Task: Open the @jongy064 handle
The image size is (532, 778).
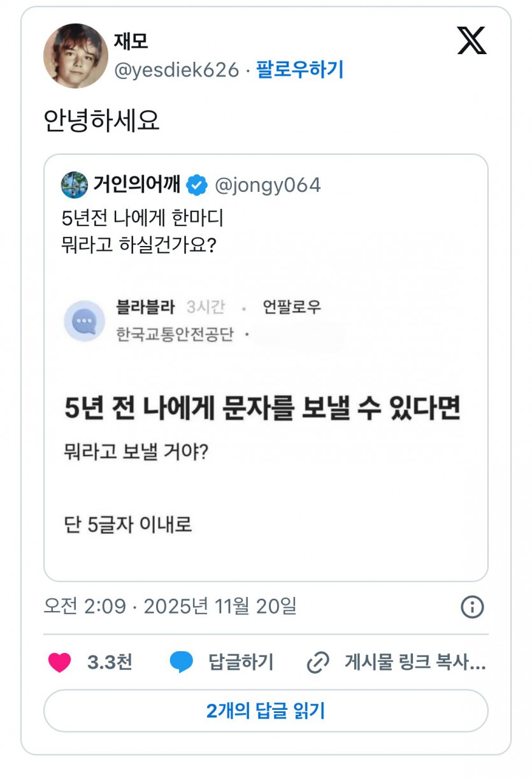Action: pos(268,185)
